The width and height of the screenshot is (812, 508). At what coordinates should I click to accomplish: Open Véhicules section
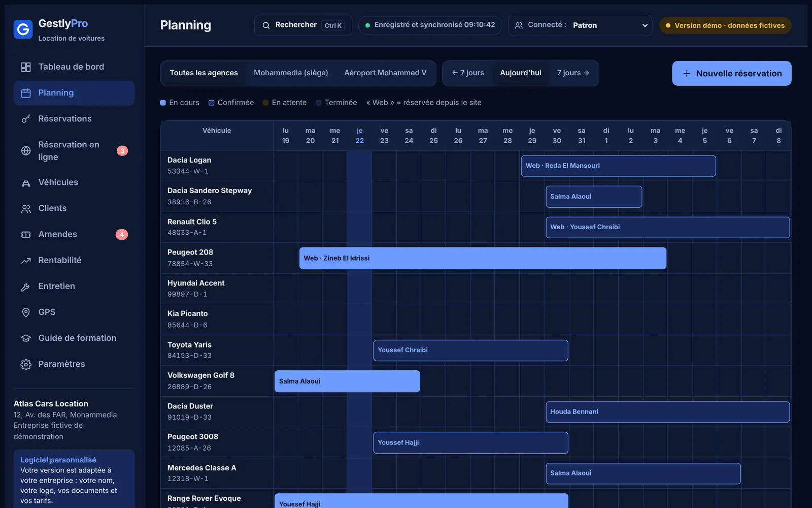click(74, 182)
